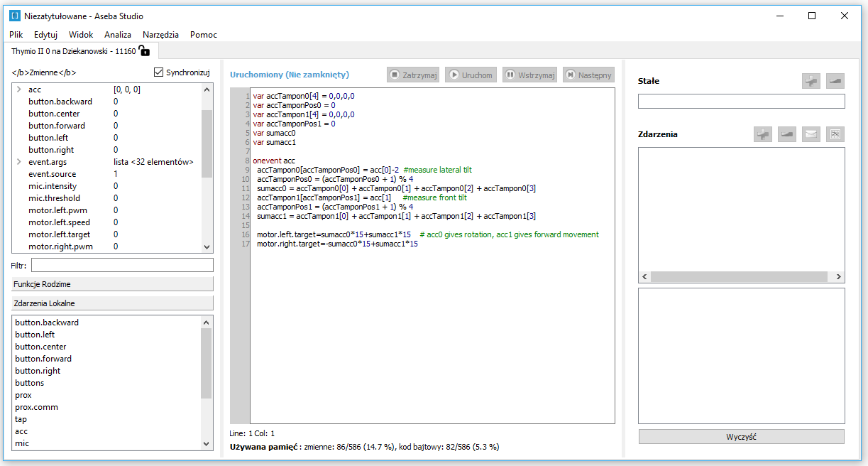The image size is (868, 466).
Task: Click the events list horizontal scrollbar
Action: (741, 277)
